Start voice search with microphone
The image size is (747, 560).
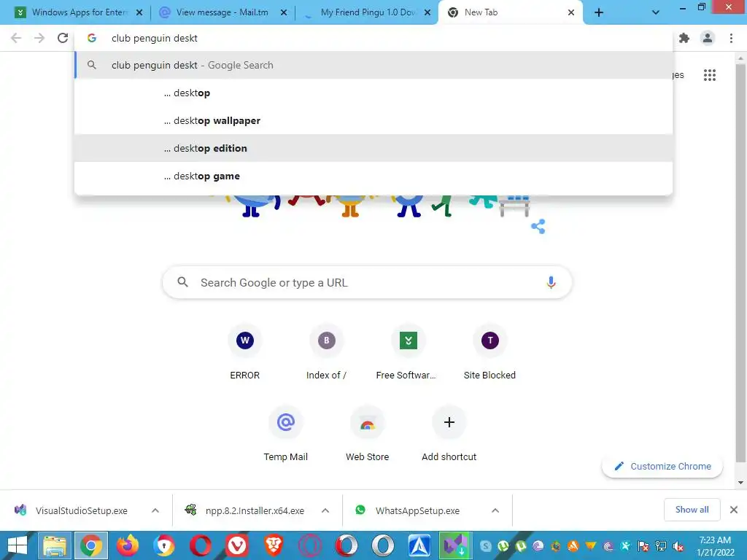point(551,282)
